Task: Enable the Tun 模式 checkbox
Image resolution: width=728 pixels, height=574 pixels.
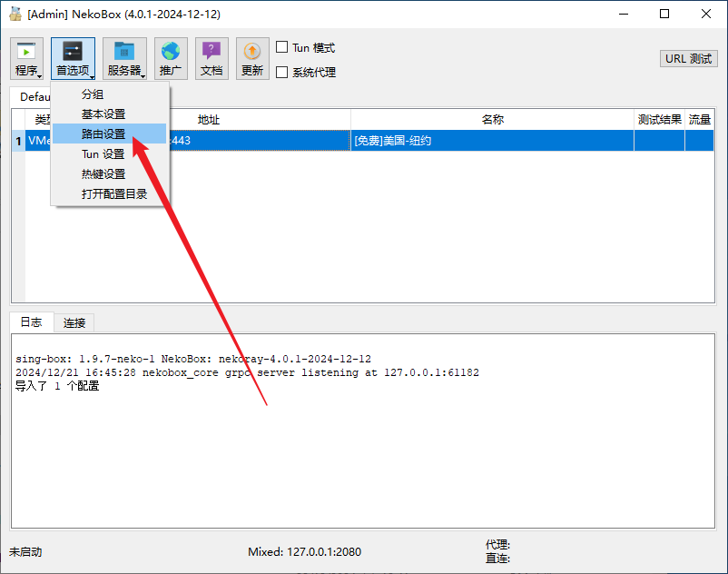Action: pos(281,47)
